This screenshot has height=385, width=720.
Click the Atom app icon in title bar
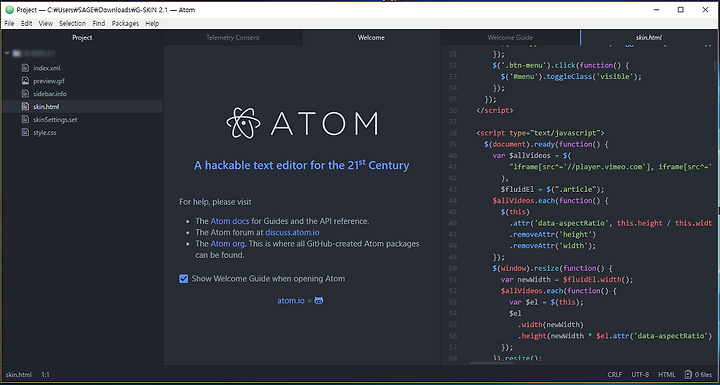(9, 9)
